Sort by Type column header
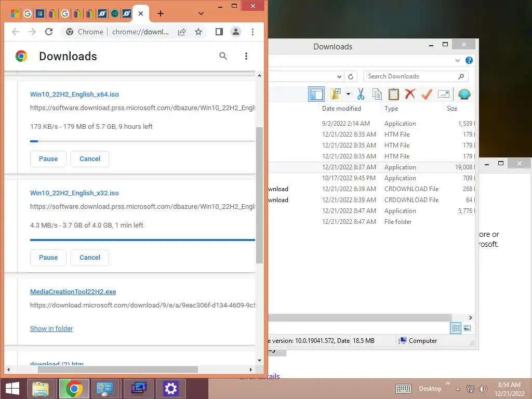 [x=391, y=109]
